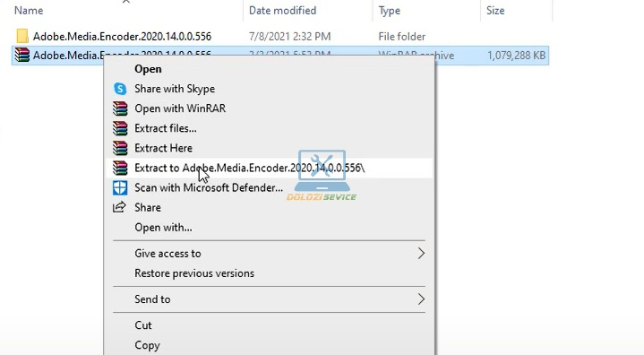Screen dimensions: 644x355
Task: Click the WinRAR icon beside Open with WinRAR
Action: pos(120,108)
